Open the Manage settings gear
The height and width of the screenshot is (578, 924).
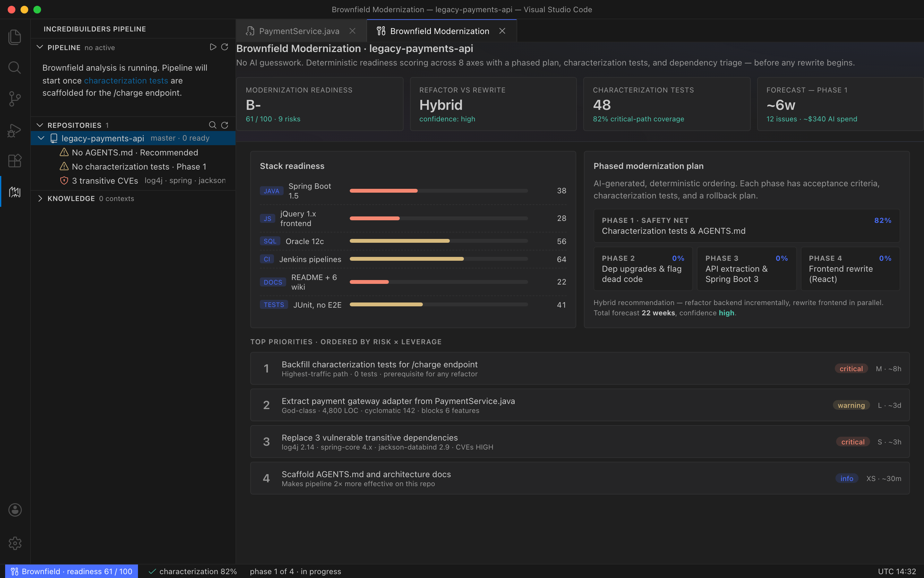click(x=15, y=543)
